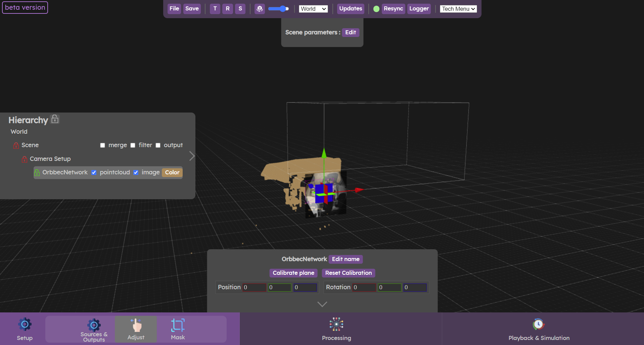
Task: Expand the OrbbecNetwork panel with the down chevron
Action: pos(322,304)
